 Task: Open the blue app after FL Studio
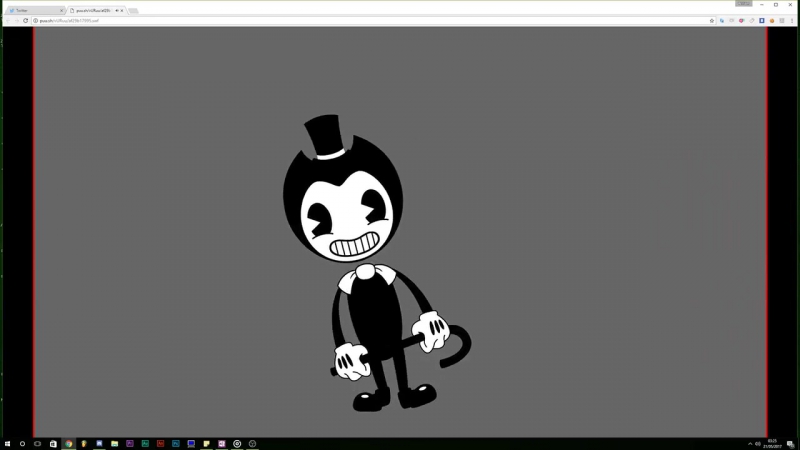point(99,444)
